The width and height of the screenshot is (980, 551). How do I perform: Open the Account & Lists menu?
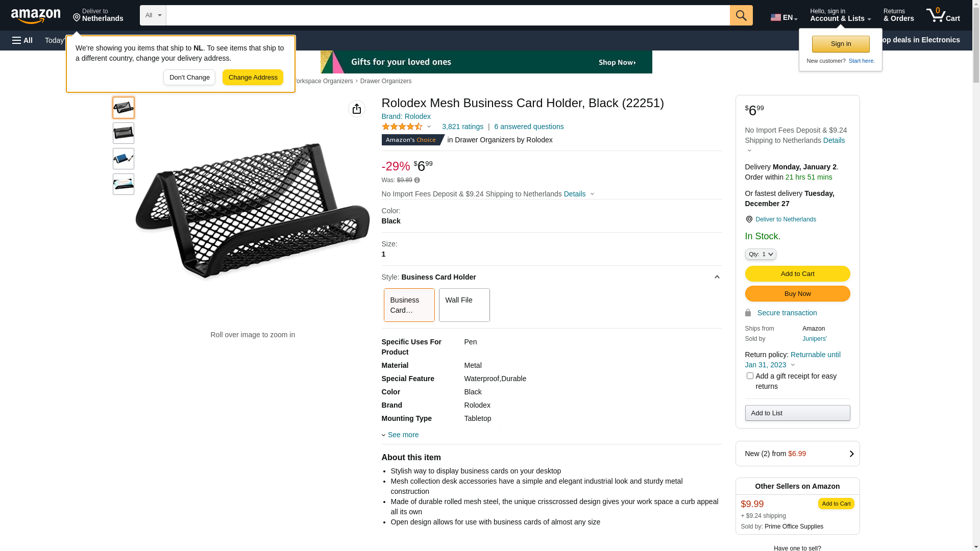(840, 15)
